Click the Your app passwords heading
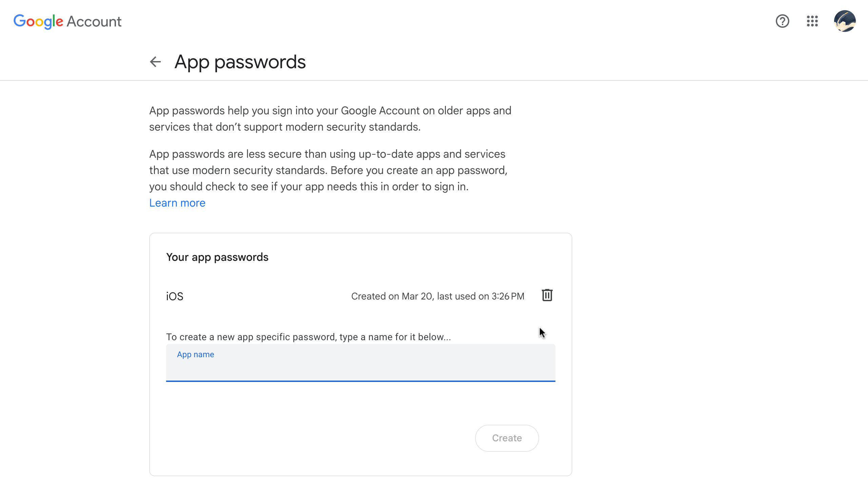This screenshot has height=483, width=868. [x=217, y=257]
